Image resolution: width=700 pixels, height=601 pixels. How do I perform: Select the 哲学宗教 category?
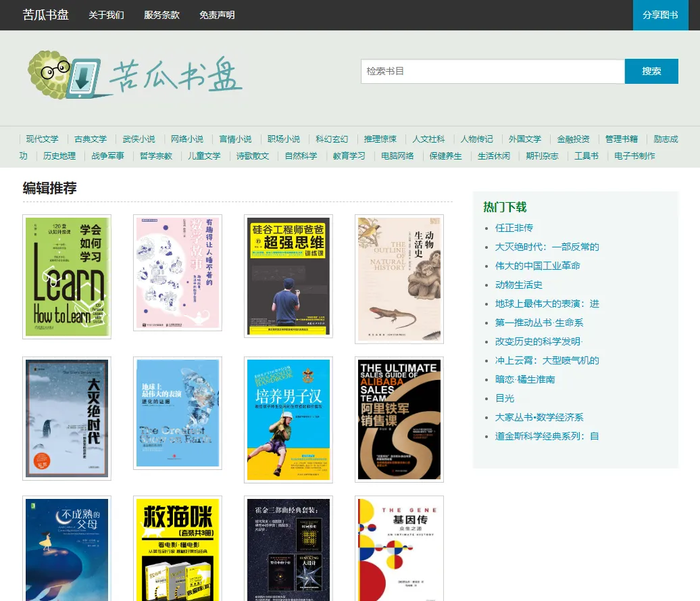156,156
